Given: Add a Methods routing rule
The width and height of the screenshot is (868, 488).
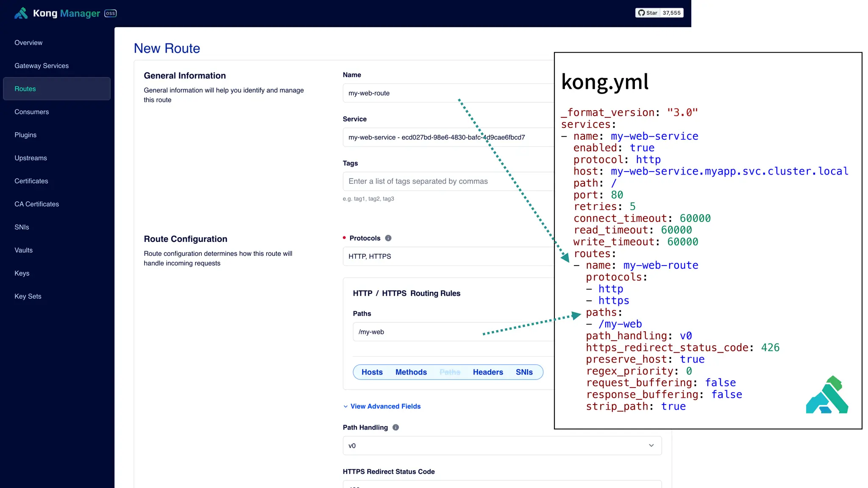Looking at the screenshot, I should coord(411,372).
